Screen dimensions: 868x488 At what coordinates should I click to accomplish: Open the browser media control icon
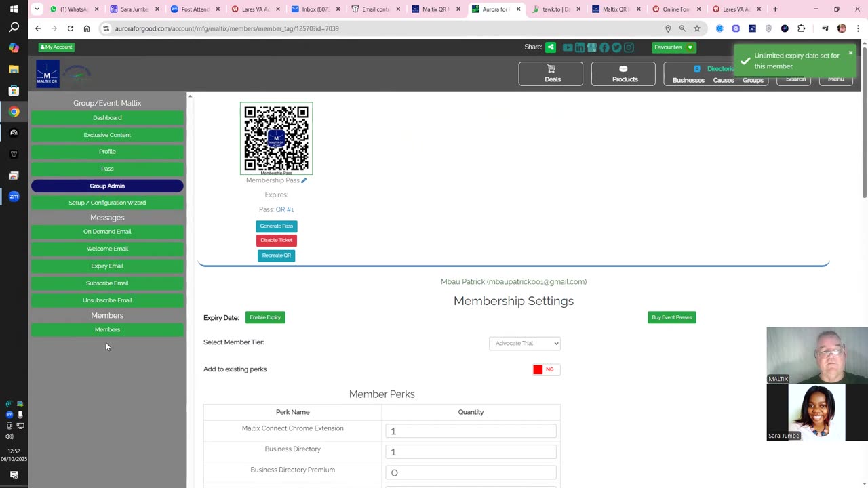point(825,28)
